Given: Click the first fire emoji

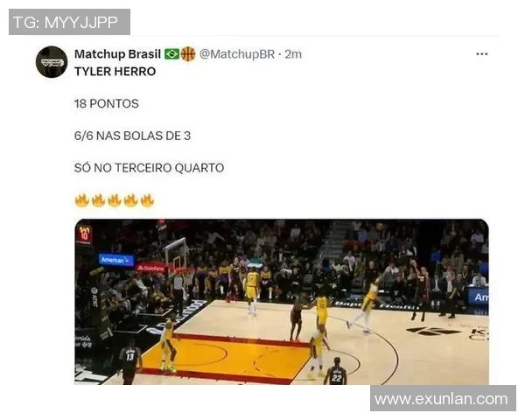Looking at the screenshot, I should (x=82, y=200).
